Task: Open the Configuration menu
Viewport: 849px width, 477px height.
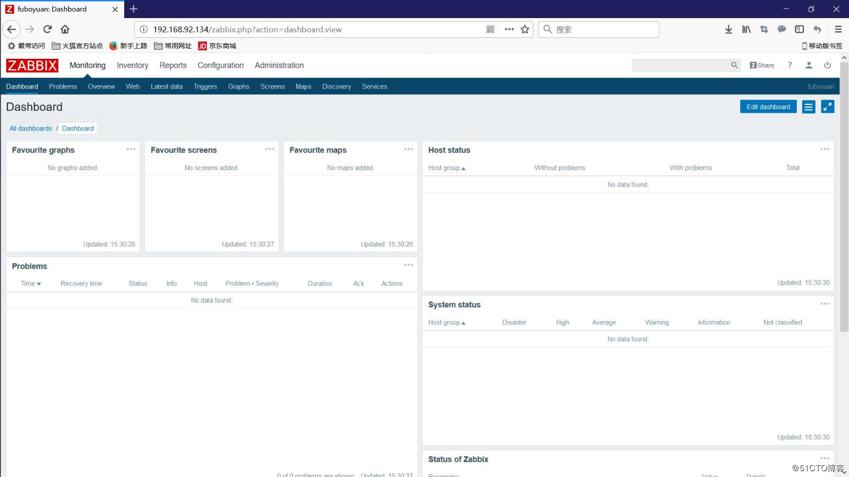Action: pyautogui.click(x=220, y=65)
